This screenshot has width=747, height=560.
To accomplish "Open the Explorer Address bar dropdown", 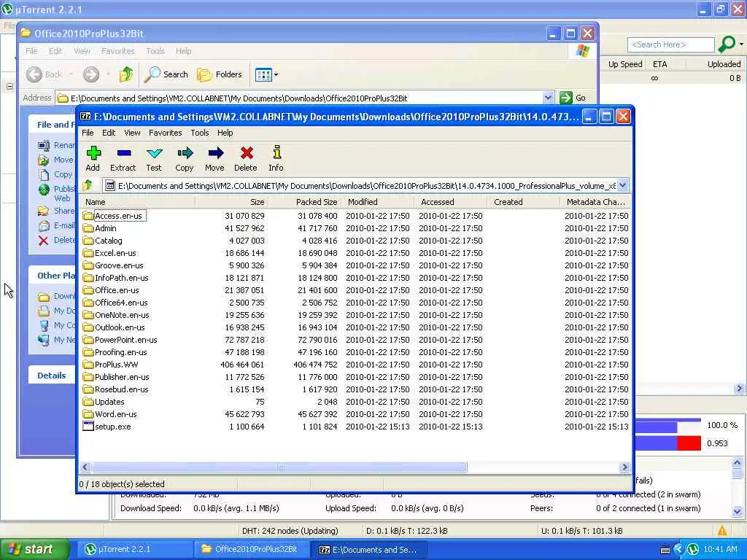I will point(548,98).
